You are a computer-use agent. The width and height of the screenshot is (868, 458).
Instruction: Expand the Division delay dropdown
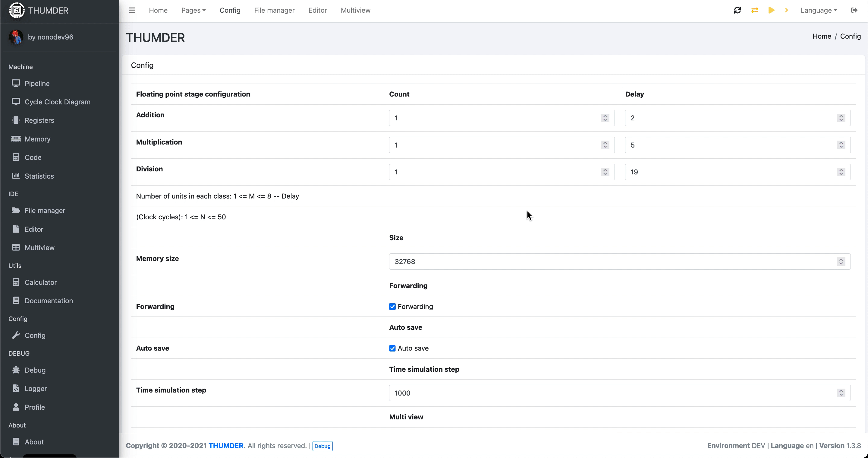point(841,172)
